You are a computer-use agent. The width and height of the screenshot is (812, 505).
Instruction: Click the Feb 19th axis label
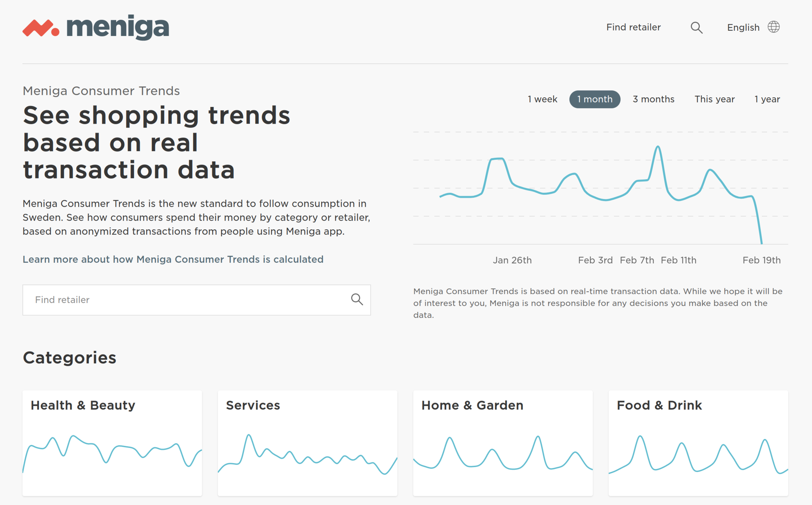[761, 260]
